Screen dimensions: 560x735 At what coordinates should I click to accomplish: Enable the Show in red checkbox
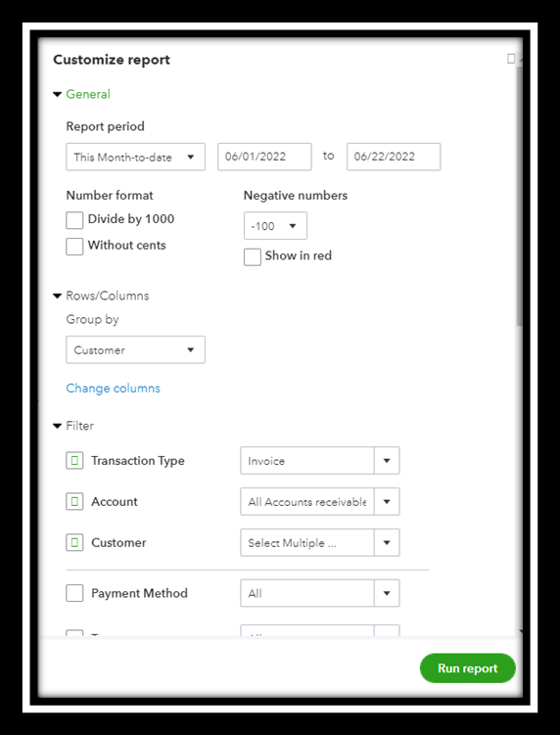[253, 256]
